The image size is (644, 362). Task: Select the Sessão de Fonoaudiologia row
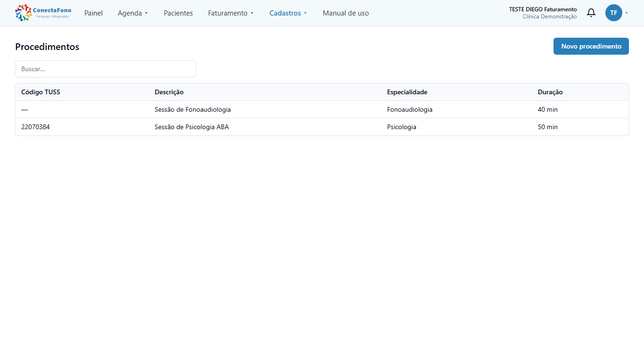click(322, 109)
